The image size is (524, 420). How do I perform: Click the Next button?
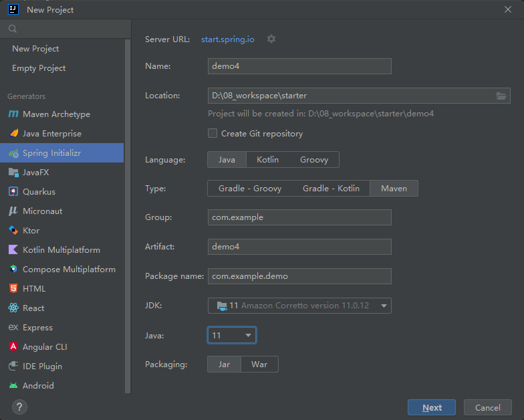tap(432, 407)
